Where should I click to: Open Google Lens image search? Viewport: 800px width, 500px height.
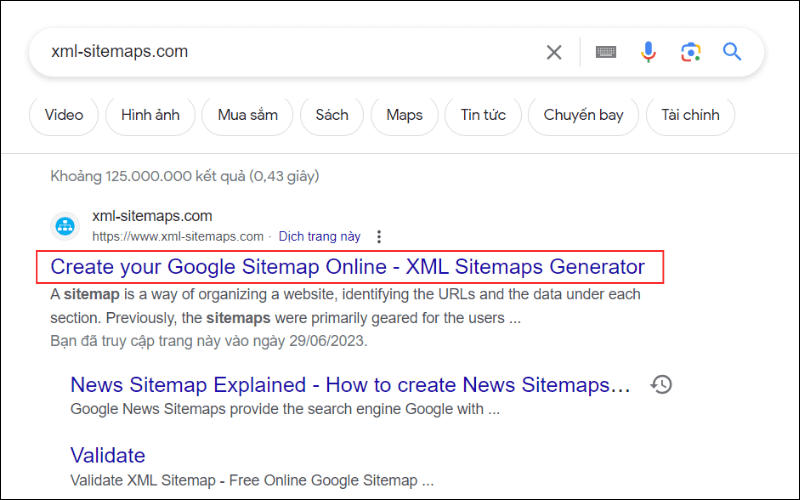(x=690, y=52)
